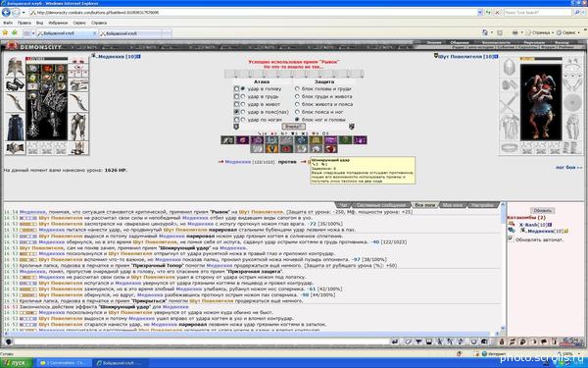Click the left shield icon below attack options
The image size is (588, 368).
click(x=236, y=127)
